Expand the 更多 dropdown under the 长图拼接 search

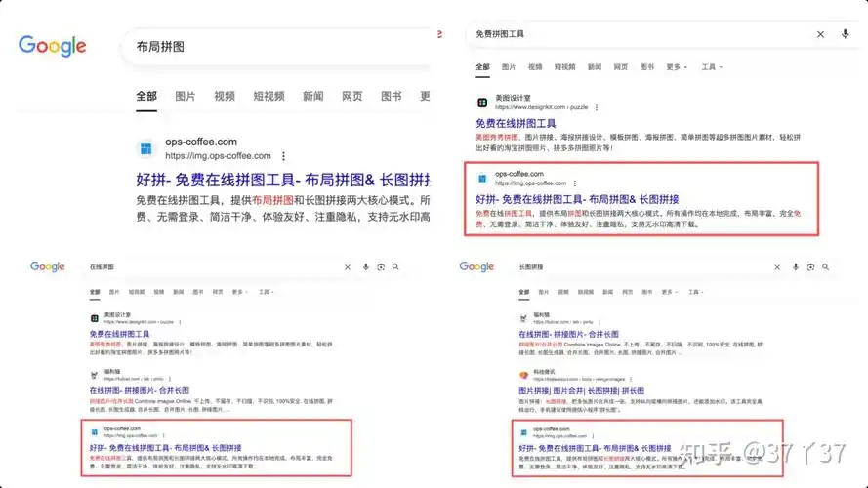[670, 292]
